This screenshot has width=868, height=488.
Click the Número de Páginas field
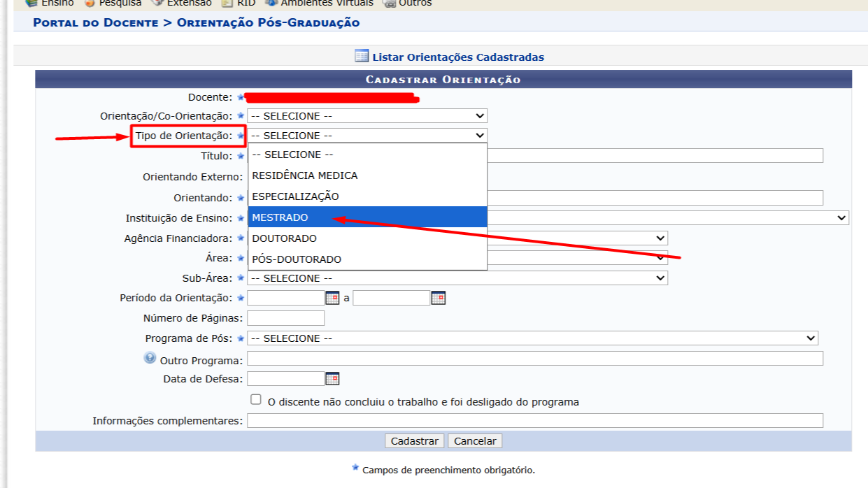point(286,318)
